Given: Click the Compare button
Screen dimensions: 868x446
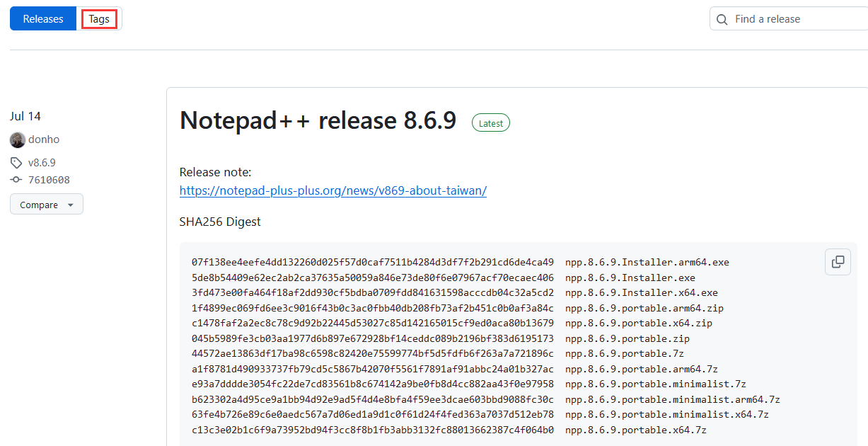Looking at the screenshot, I should [x=39, y=204].
